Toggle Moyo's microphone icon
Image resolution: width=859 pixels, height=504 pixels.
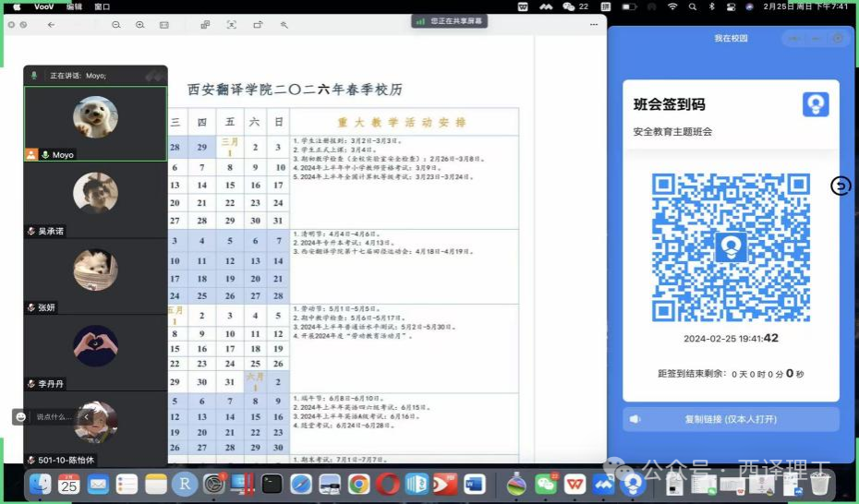pos(44,155)
